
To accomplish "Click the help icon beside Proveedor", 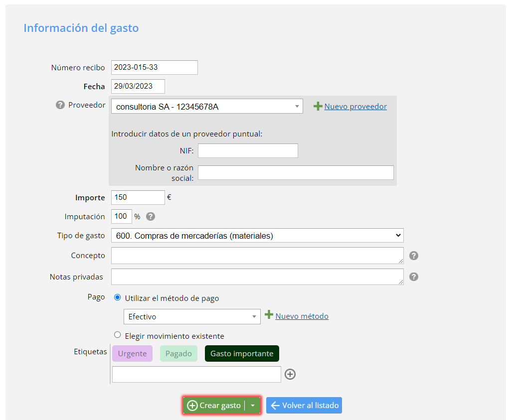I will pos(60,105).
